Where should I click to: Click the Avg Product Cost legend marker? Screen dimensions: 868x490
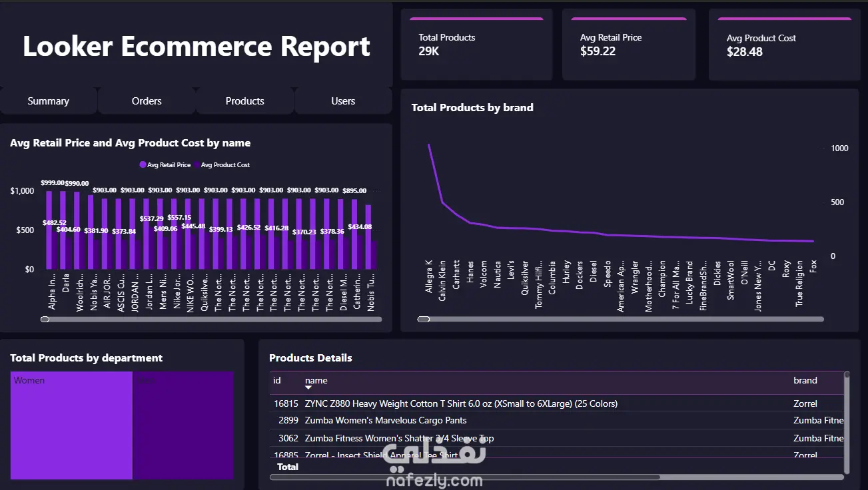197,164
